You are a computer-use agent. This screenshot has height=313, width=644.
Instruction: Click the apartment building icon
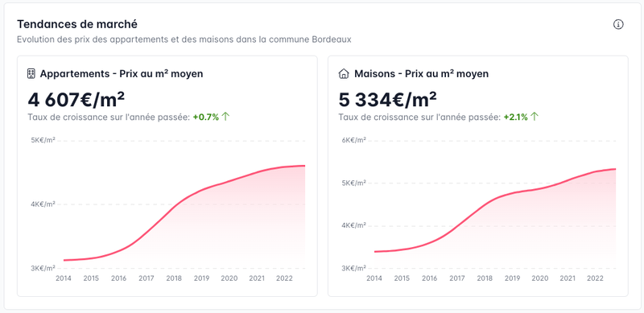pyautogui.click(x=31, y=74)
